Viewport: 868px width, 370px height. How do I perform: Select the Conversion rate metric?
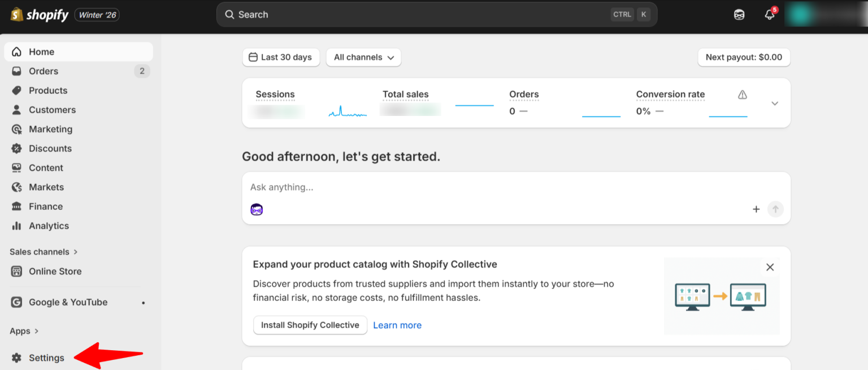[x=670, y=94]
